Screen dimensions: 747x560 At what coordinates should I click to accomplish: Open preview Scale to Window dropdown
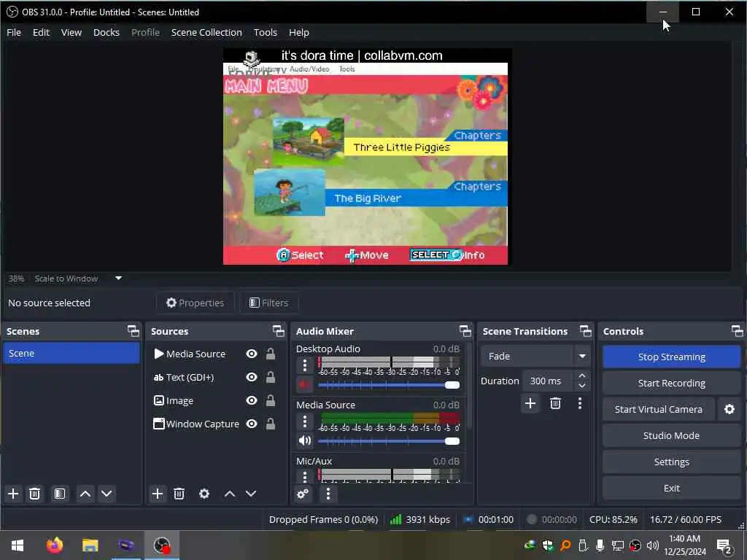(118, 278)
